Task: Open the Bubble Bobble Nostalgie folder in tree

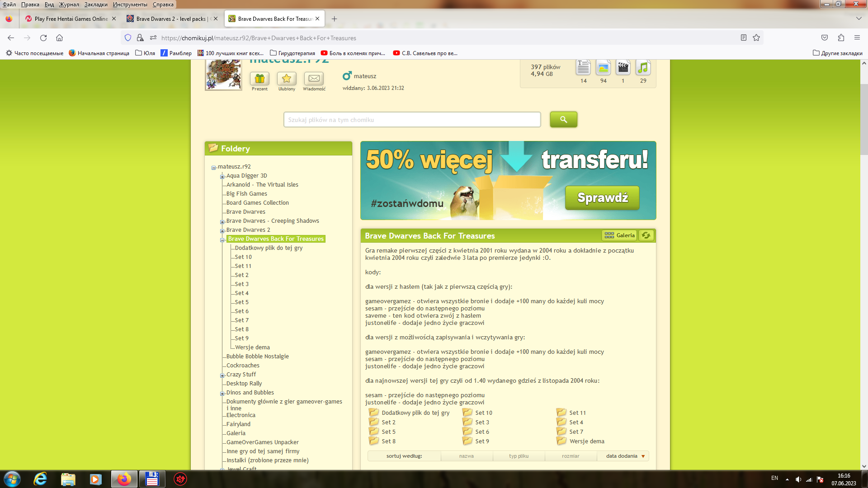Action: tap(257, 356)
